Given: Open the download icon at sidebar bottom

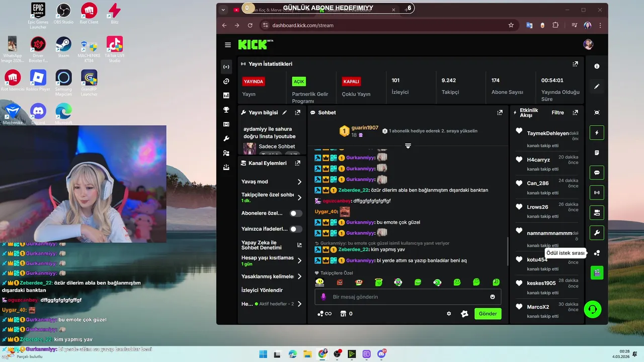Looking at the screenshot, I should pyautogui.click(x=226, y=167).
